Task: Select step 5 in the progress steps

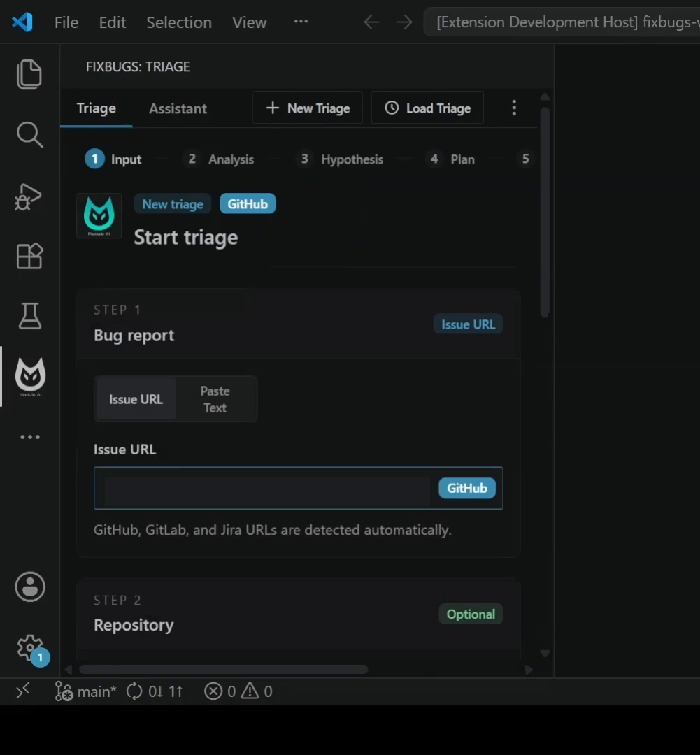Action: pos(525,159)
